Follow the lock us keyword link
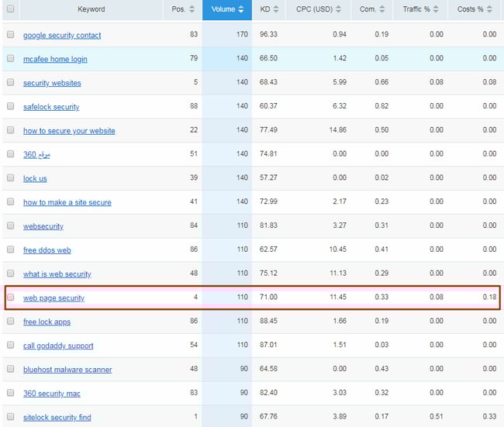The image size is (504, 427). point(35,179)
